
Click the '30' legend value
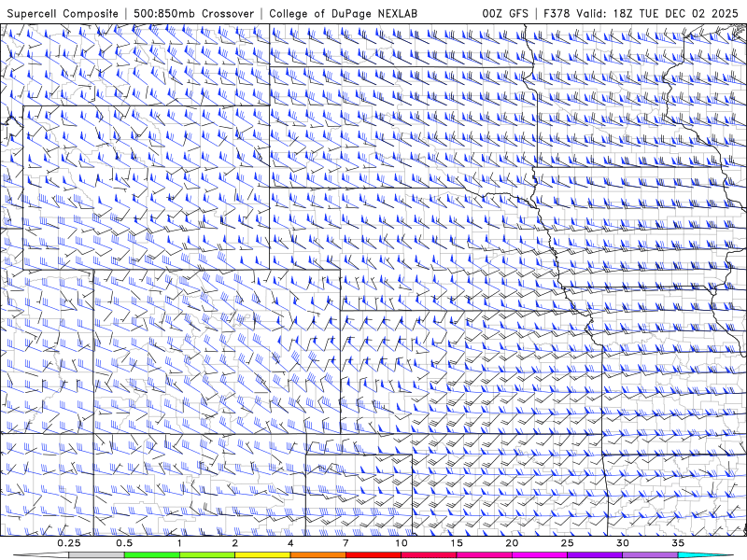click(622, 543)
